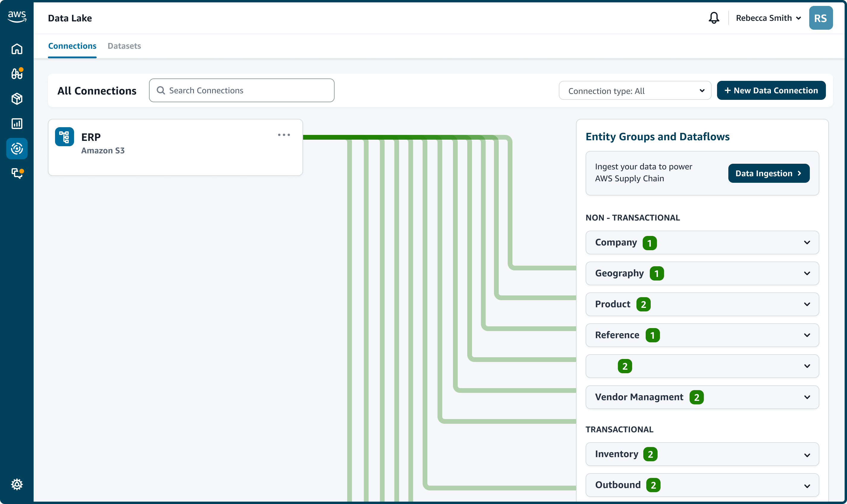847x504 pixels.
Task: Expand the Vendor Management entity group
Action: click(808, 397)
